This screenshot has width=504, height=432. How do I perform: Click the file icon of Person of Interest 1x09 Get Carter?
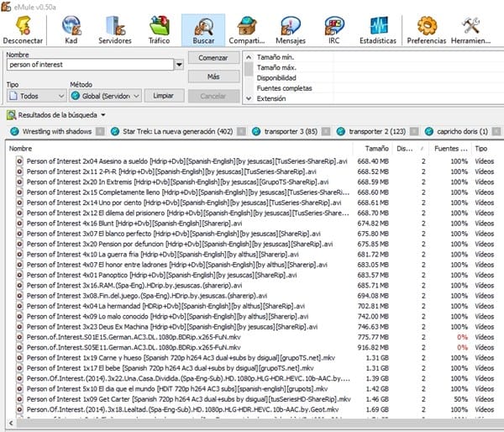(19, 399)
